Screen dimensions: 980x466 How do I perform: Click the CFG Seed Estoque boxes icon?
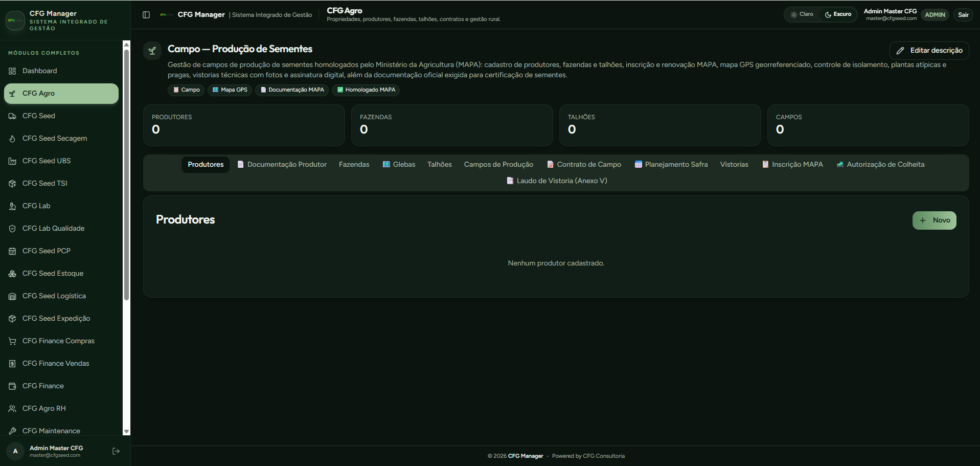pyautogui.click(x=12, y=274)
